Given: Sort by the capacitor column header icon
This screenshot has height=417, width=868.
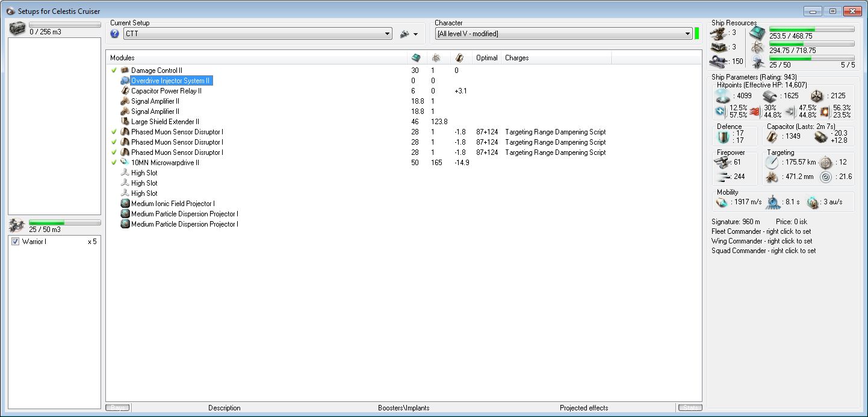Looking at the screenshot, I should [x=459, y=58].
